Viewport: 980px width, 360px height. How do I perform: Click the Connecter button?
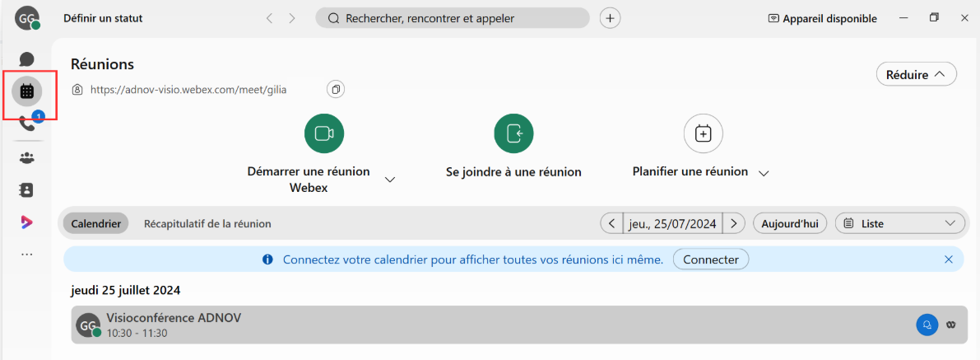click(x=711, y=259)
